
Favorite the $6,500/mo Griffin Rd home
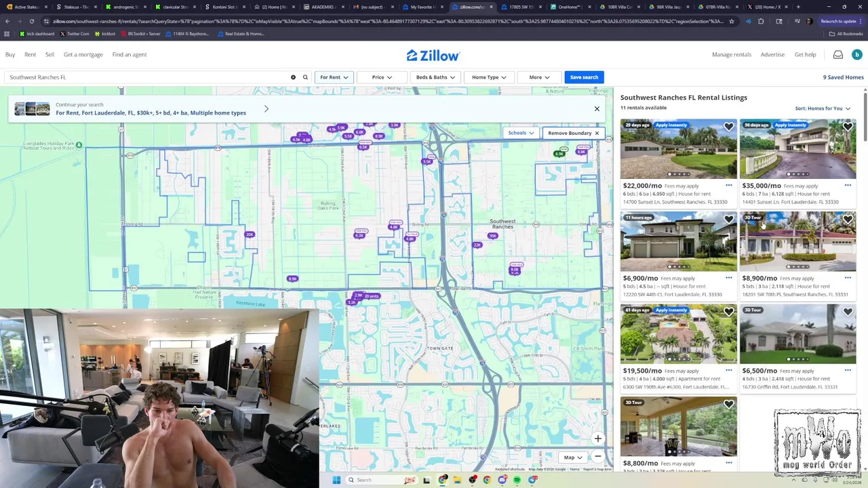(x=848, y=312)
